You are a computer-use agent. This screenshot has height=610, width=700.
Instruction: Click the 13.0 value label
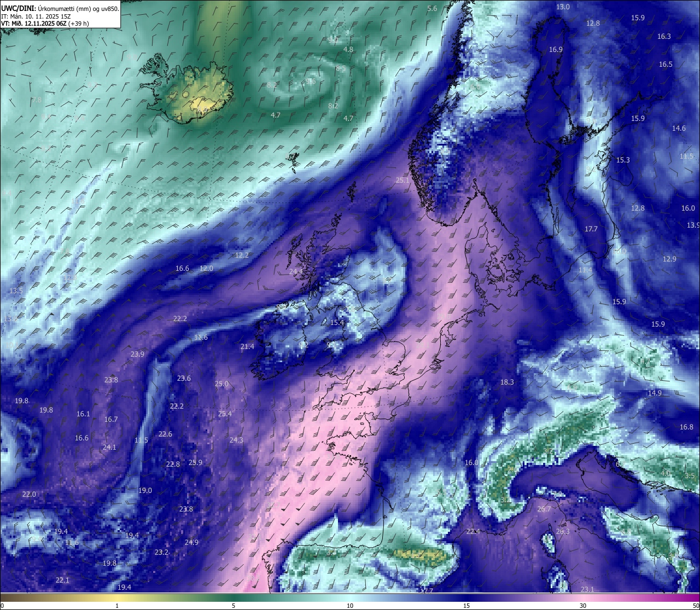[x=563, y=7]
